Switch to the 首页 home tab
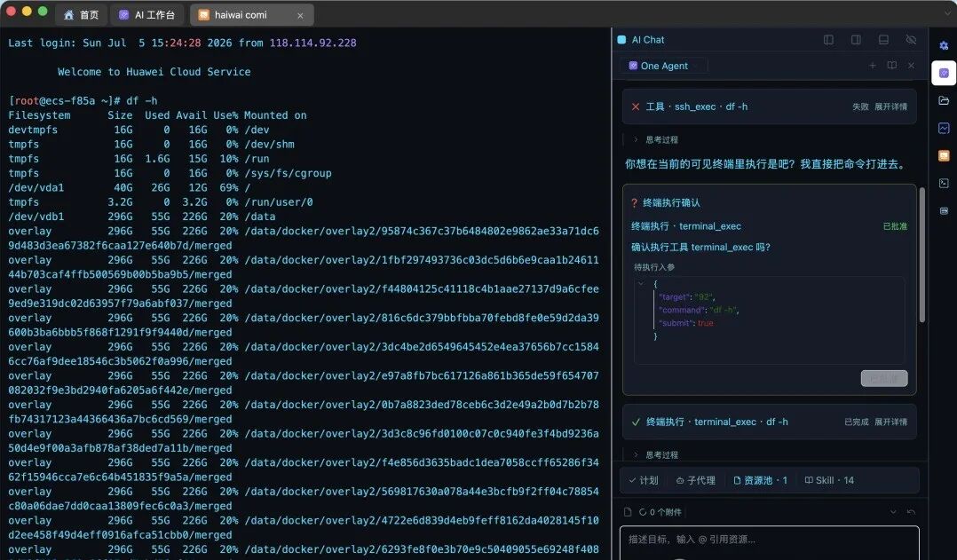This screenshot has width=957, height=560. coord(81,14)
